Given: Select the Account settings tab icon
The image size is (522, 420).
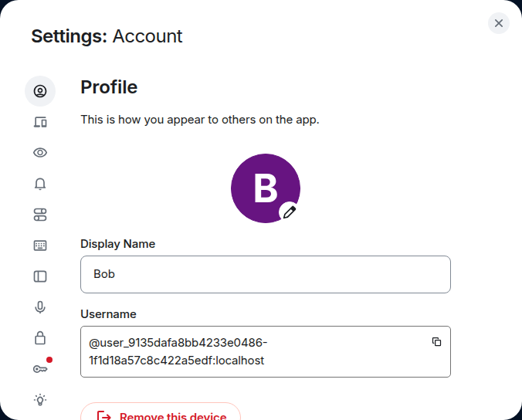Looking at the screenshot, I should (40, 91).
